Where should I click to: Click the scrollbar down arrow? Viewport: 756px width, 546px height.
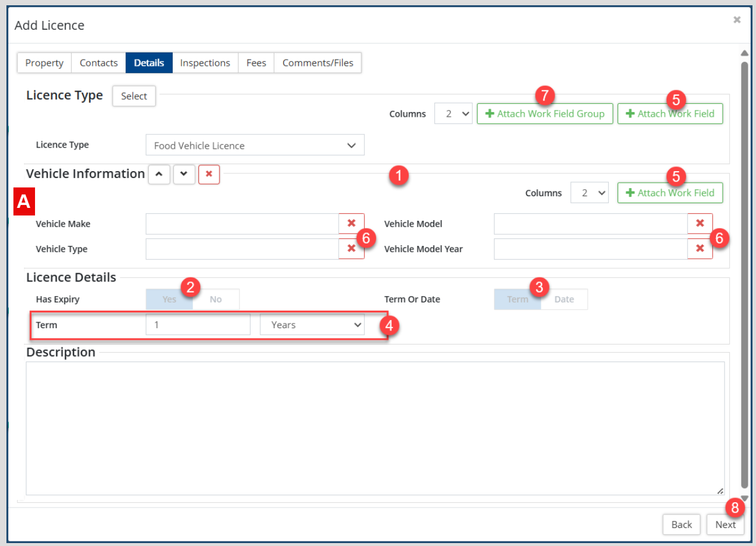pyautogui.click(x=744, y=498)
